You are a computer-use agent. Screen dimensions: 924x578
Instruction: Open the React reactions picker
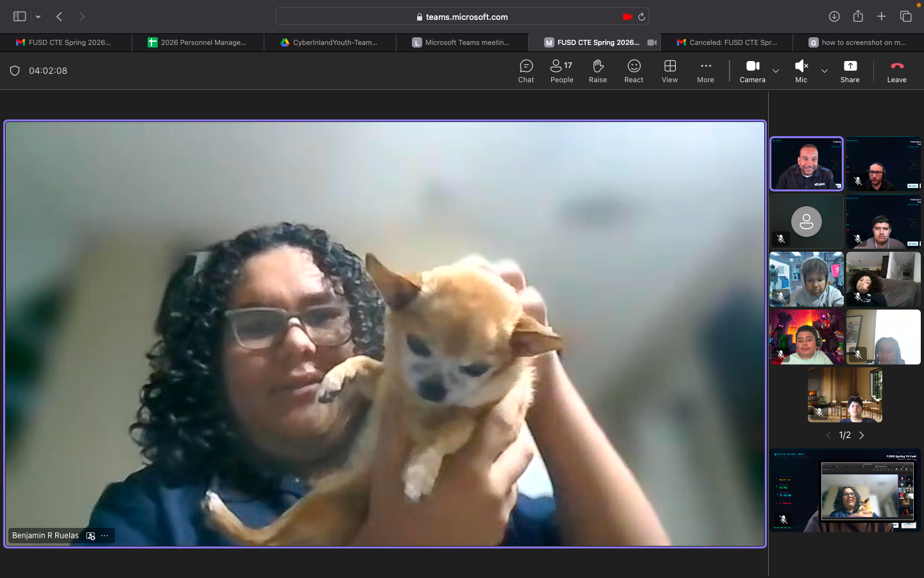coord(633,71)
